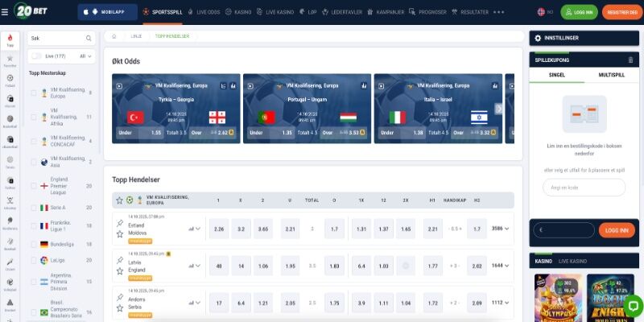Tick the Serie A checkbox
The height and width of the screenshot is (322, 644).
[34, 207]
